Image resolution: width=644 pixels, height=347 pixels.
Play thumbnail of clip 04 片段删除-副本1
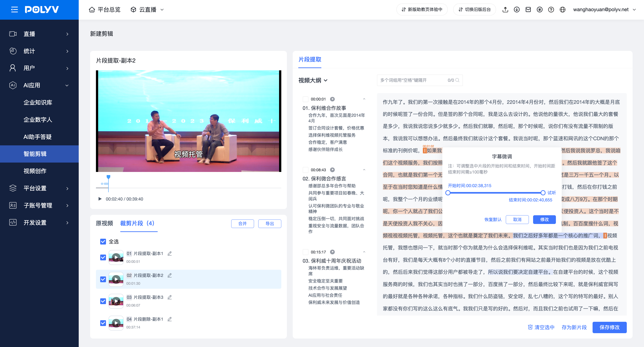coord(116,323)
